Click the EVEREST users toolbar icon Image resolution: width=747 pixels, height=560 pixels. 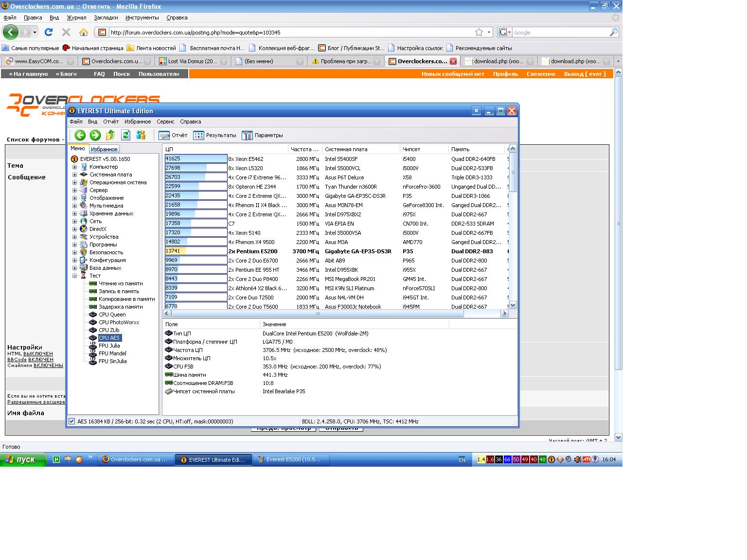141,135
